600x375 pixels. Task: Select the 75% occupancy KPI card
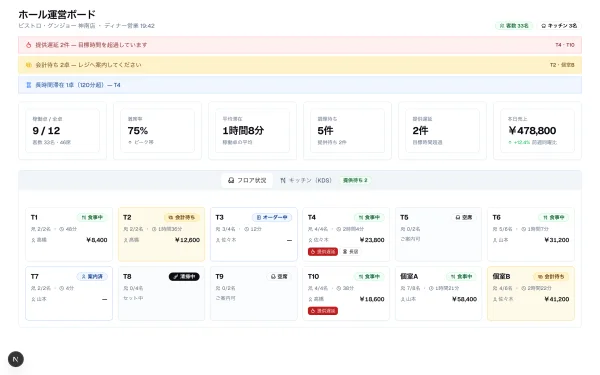(x=157, y=131)
